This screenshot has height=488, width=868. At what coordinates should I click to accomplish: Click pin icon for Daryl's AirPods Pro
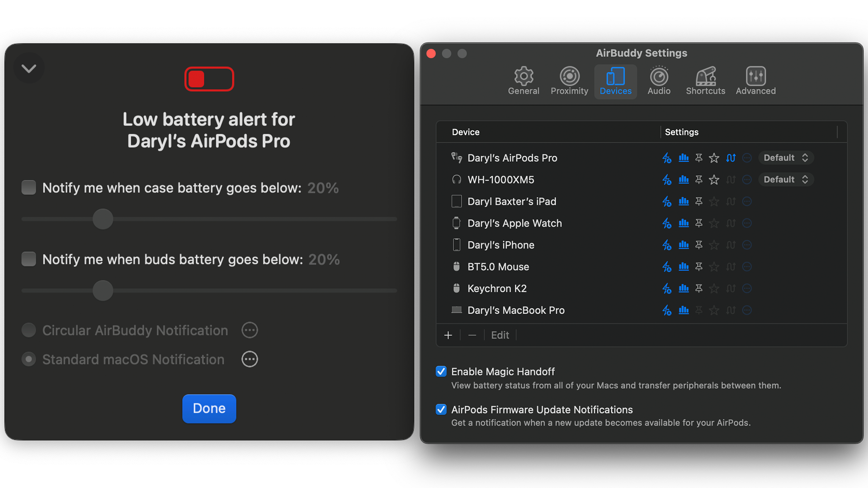[699, 158]
